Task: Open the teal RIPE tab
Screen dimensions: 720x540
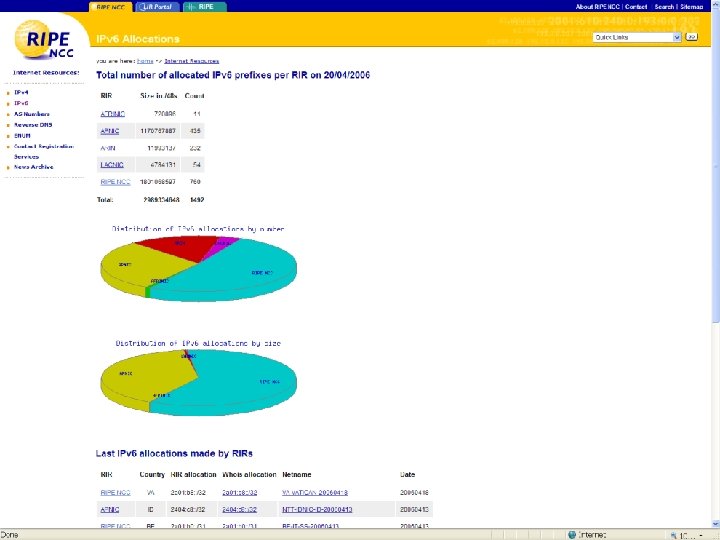Action: [205, 7]
